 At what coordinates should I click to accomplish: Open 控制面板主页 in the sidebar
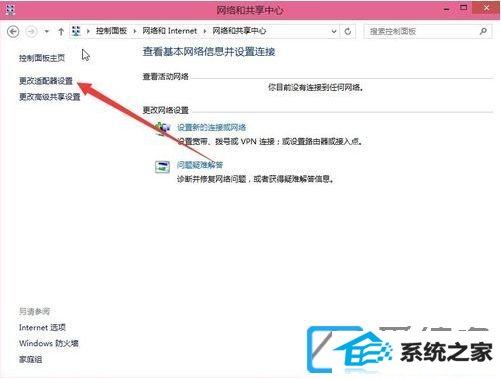pyautogui.click(x=42, y=58)
